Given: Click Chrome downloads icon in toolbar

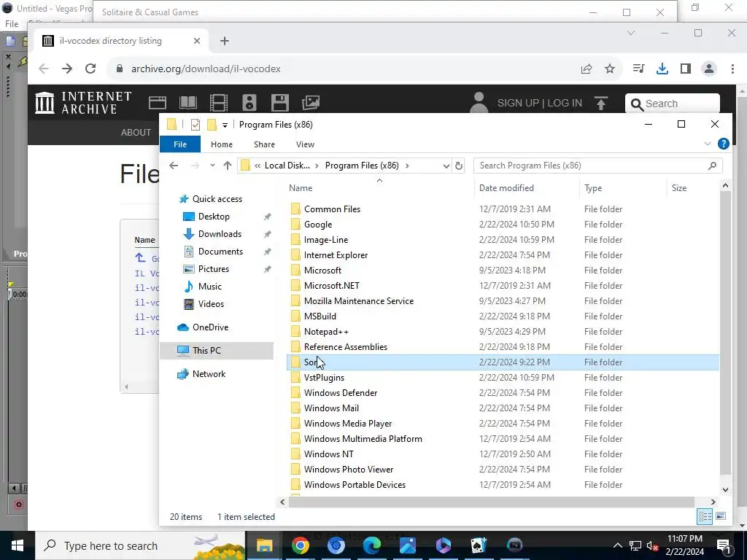Looking at the screenshot, I should (662, 69).
